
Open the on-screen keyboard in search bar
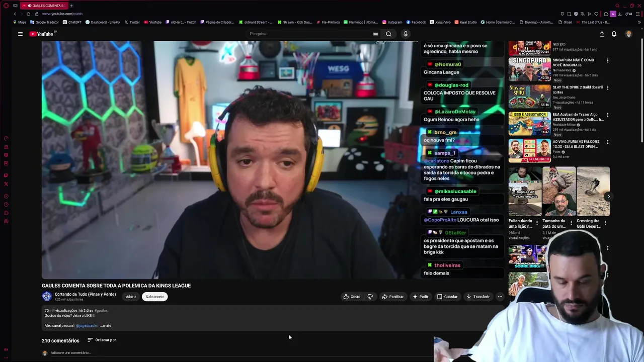point(375,34)
